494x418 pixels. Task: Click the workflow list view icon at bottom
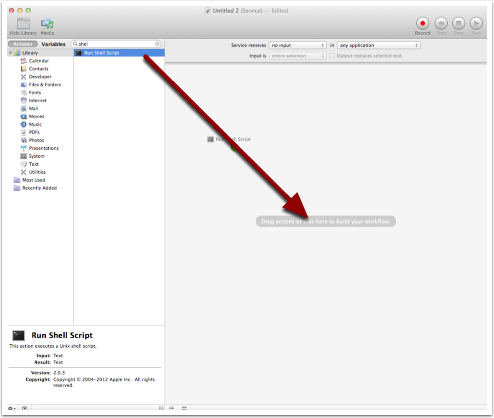coord(171,408)
